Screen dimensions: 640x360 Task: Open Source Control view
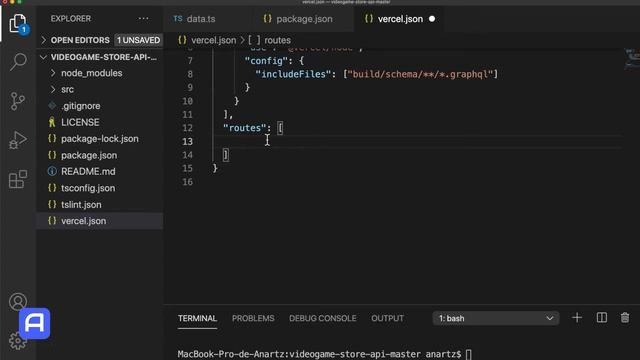(x=17, y=101)
